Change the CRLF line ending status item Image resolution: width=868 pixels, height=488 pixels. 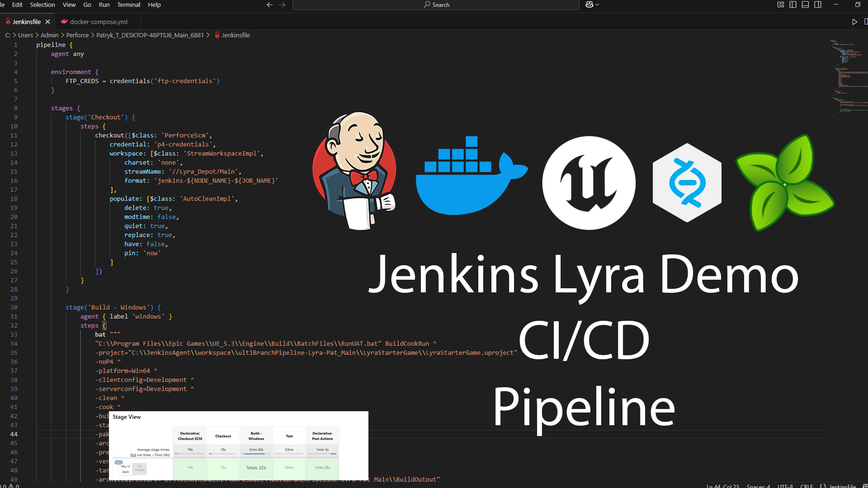pyautogui.click(x=807, y=487)
